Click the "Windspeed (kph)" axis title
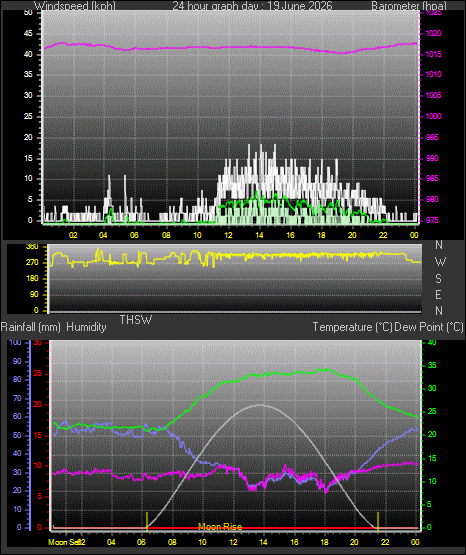Image resolution: width=466 pixels, height=555 pixels. (x=75, y=6)
